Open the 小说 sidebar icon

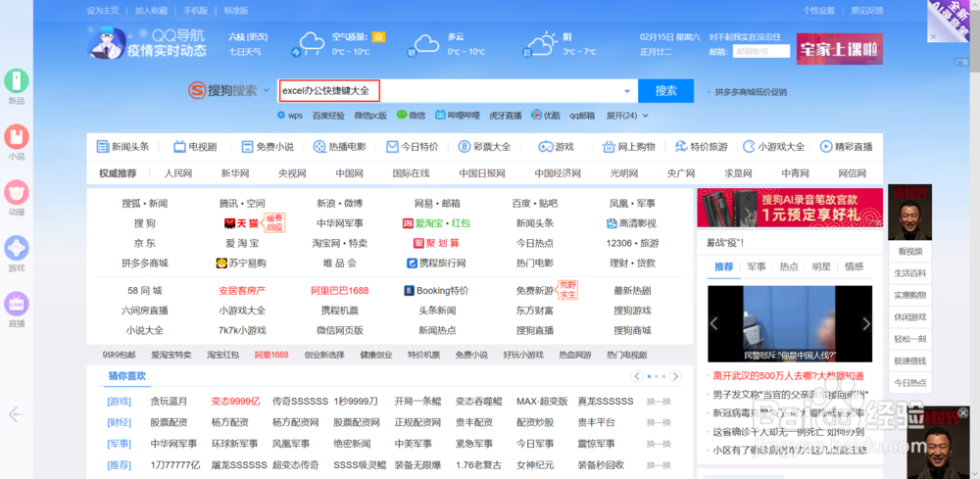(17, 136)
